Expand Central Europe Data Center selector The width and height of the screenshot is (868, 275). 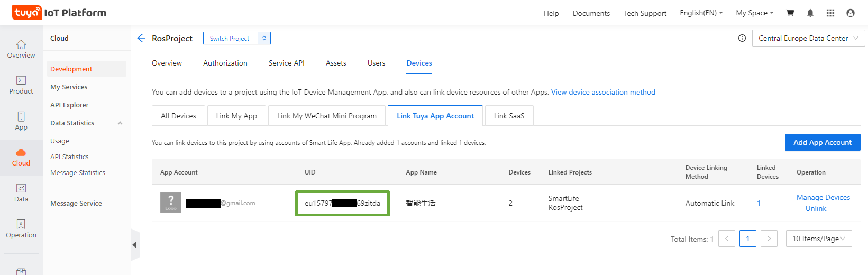808,38
